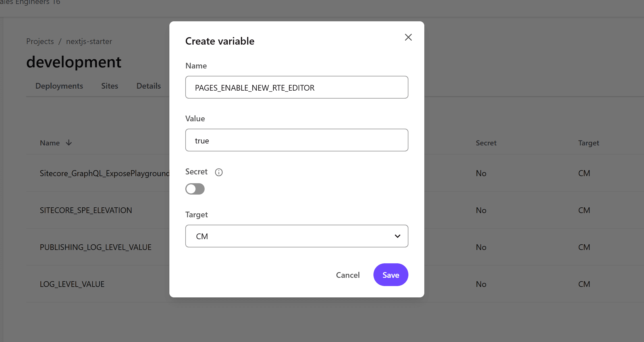Viewport: 644px width, 342px height.
Task: Go to the Details tab
Action: (148, 86)
